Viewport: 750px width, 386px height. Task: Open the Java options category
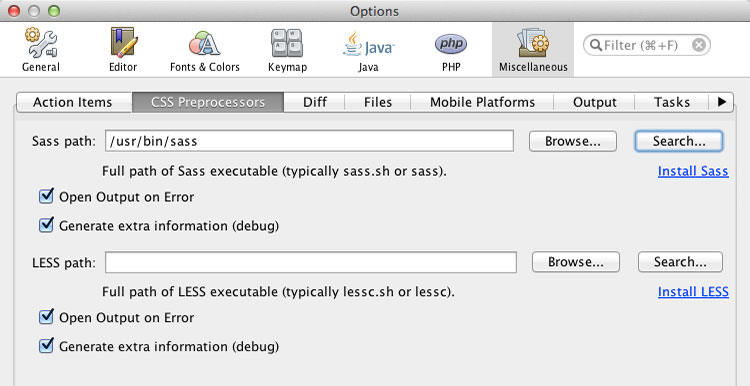(x=368, y=50)
